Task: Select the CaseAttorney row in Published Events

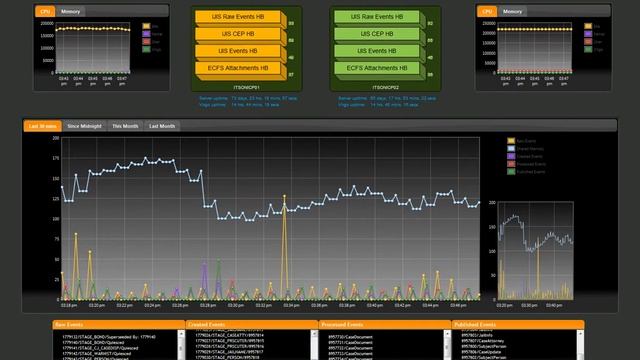Action: click(x=482, y=341)
